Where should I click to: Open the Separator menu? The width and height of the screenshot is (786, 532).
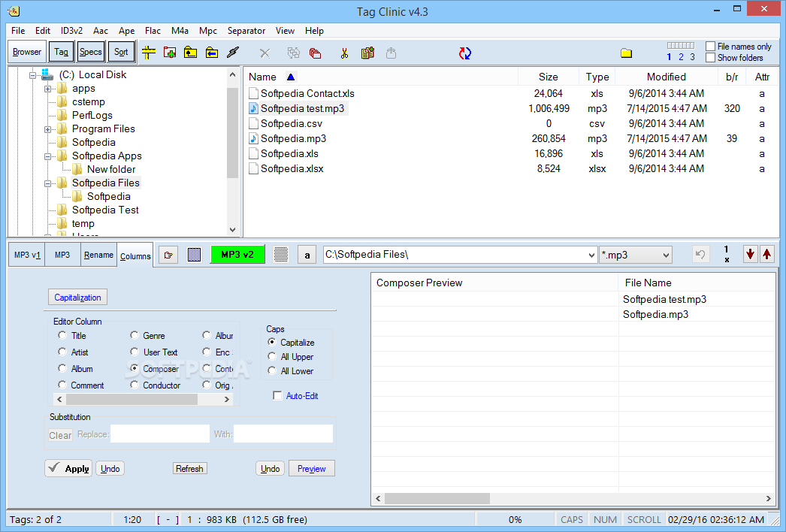[x=246, y=31]
